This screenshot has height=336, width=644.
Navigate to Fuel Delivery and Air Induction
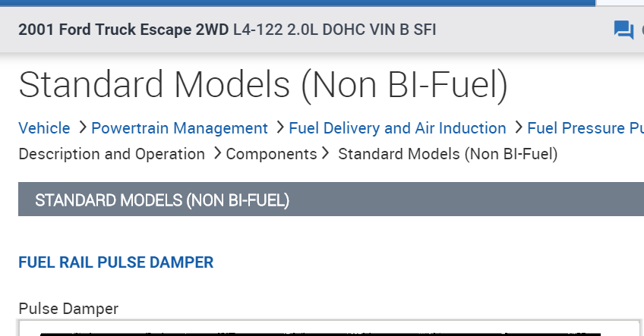pyautogui.click(x=397, y=128)
